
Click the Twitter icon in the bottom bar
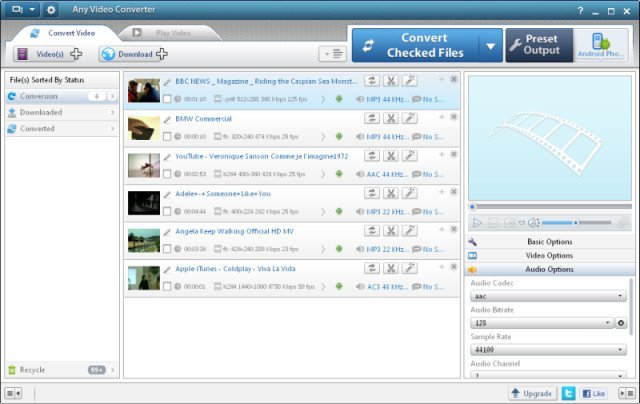click(x=568, y=393)
